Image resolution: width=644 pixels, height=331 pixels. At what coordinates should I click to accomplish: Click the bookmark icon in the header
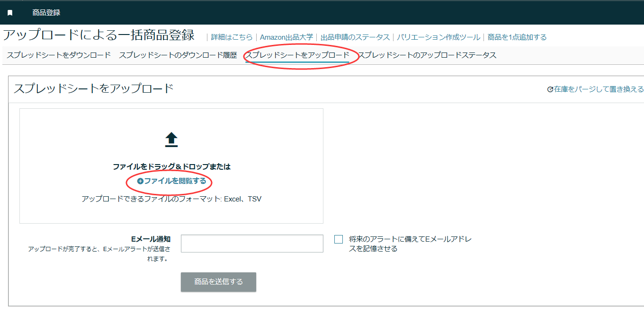pos(10,13)
